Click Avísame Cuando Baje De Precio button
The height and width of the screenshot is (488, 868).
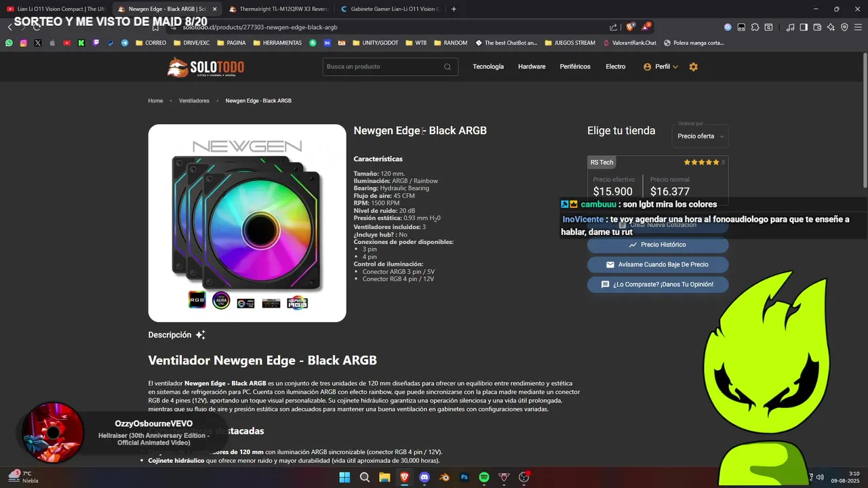(x=658, y=264)
